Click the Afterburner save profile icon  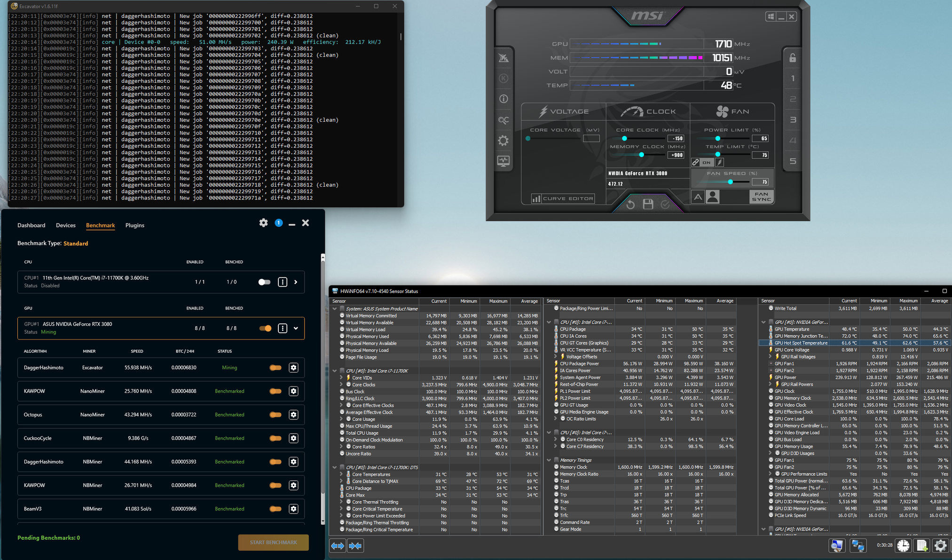pos(648,204)
